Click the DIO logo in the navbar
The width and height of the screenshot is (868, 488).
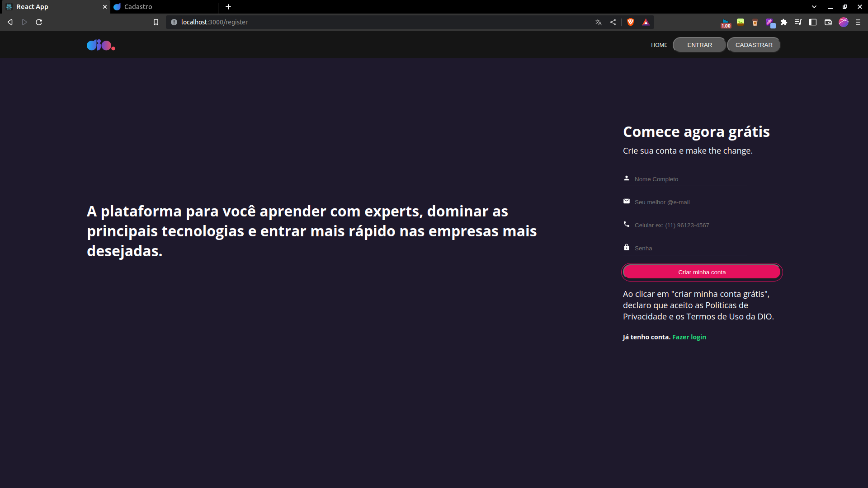click(x=100, y=45)
